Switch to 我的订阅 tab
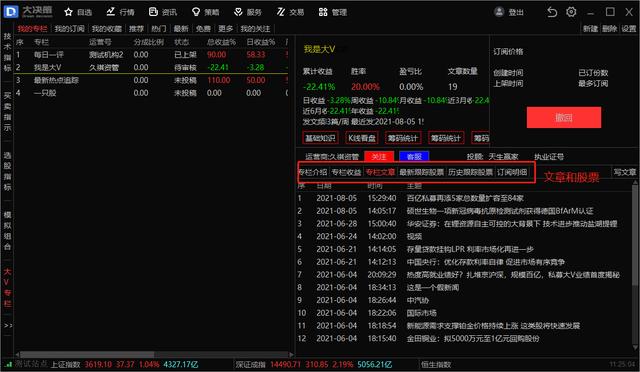 coord(69,29)
